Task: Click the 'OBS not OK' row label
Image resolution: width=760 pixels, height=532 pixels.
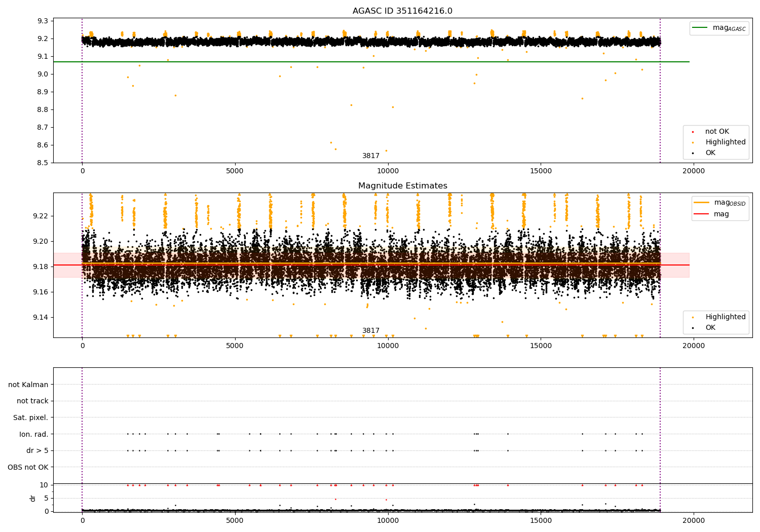Action: click(28, 467)
